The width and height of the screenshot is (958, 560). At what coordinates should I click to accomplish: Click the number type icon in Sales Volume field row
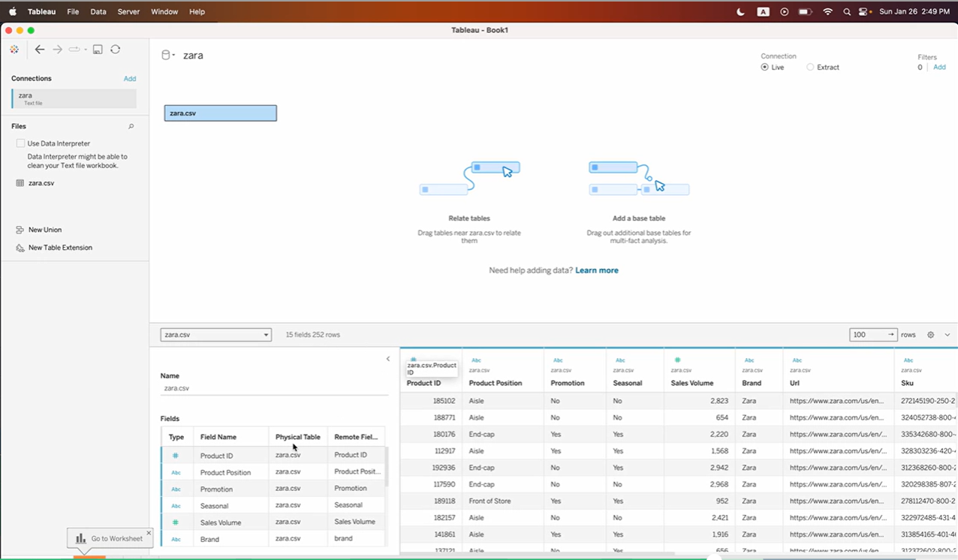coord(176,522)
